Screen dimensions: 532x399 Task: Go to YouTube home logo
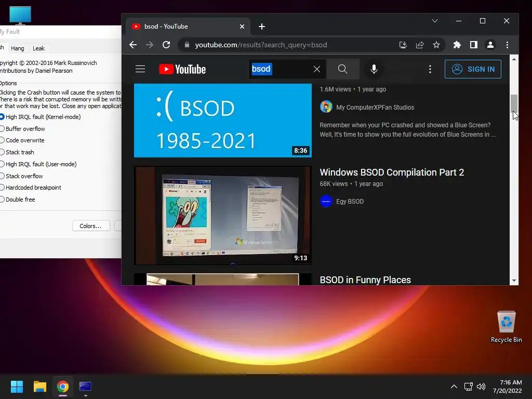tap(182, 69)
